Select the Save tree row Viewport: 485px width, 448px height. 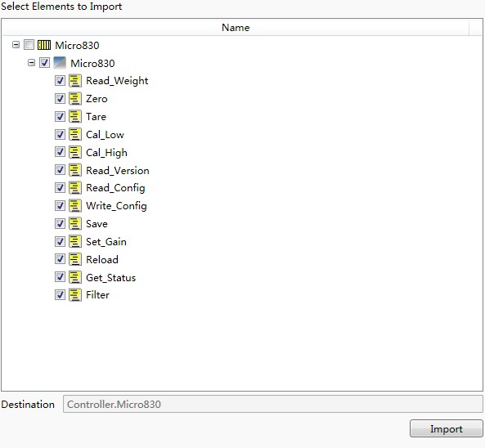coord(97,223)
